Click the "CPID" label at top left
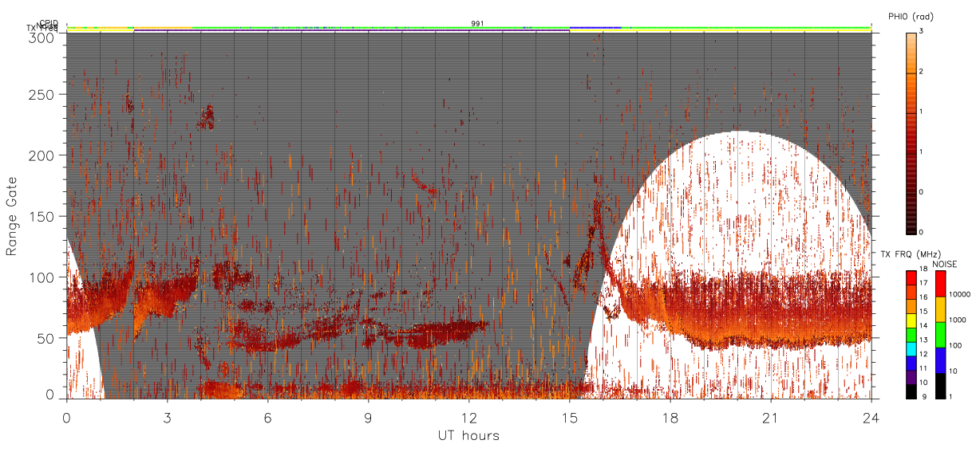980x452 pixels. [x=49, y=23]
